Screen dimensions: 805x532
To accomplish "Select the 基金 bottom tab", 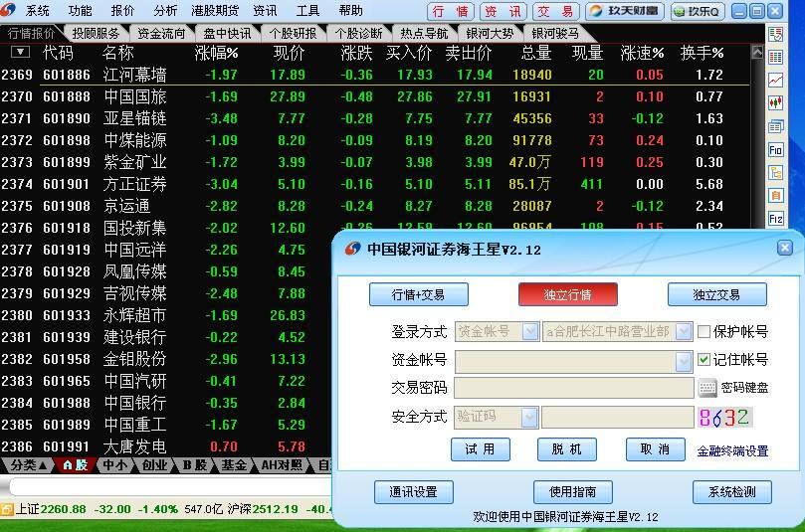I will pyautogui.click(x=234, y=465).
